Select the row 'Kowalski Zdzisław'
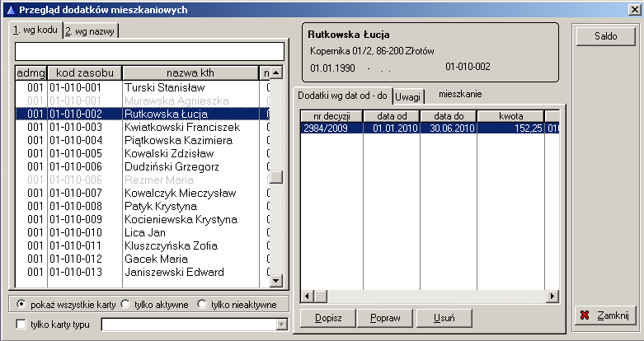The height and width of the screenshot is (341, 644). [x=143, y=153]
